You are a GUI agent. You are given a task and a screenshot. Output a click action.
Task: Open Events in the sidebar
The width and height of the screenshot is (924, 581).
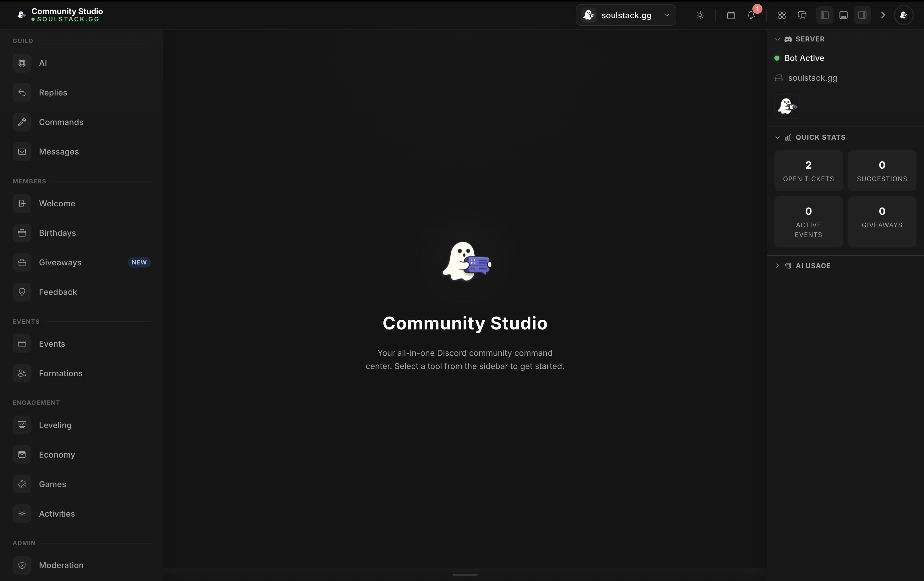tap(81, 344)
